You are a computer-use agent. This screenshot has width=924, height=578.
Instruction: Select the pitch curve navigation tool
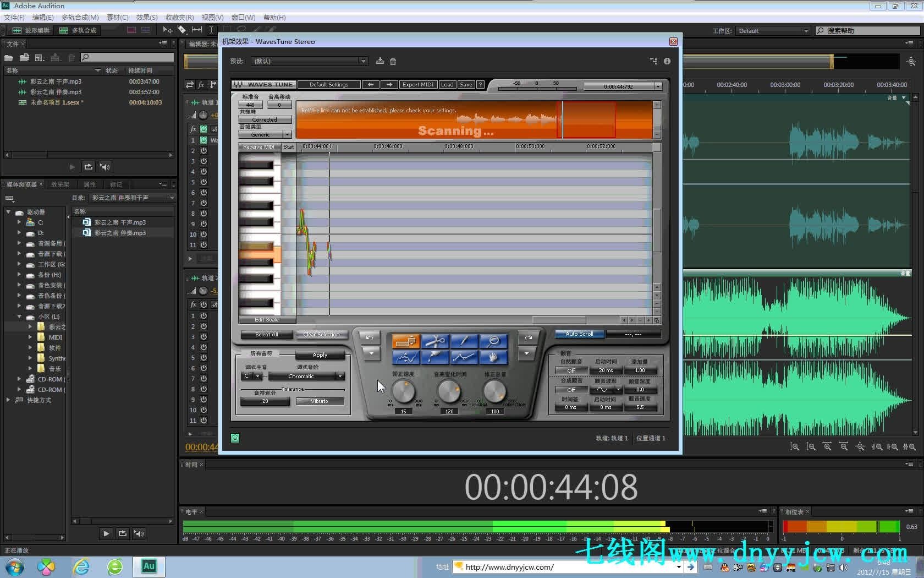406,357
